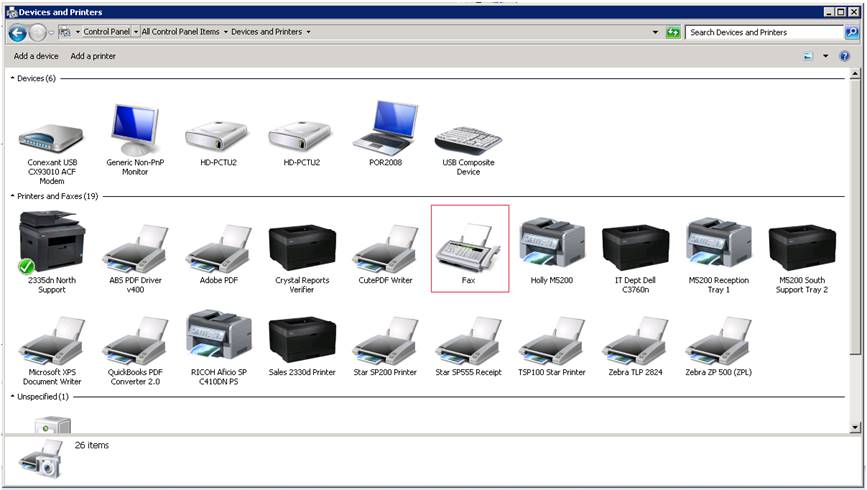Screen dimensions: 867x490
Task: Click Add a printer
Action: click(93, 56)
